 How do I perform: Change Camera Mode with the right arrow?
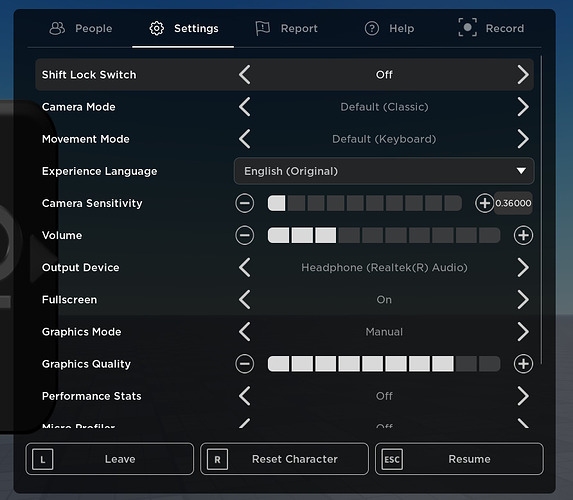523,107
